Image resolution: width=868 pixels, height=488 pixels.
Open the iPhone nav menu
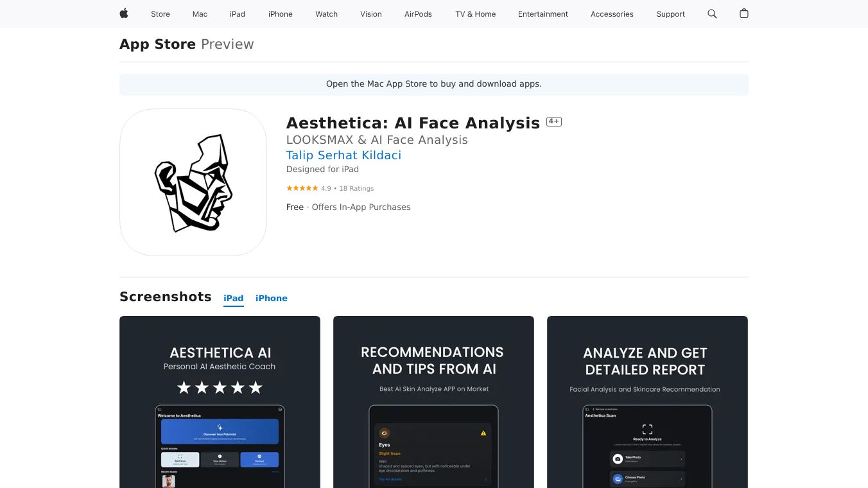tap(281, 14)
